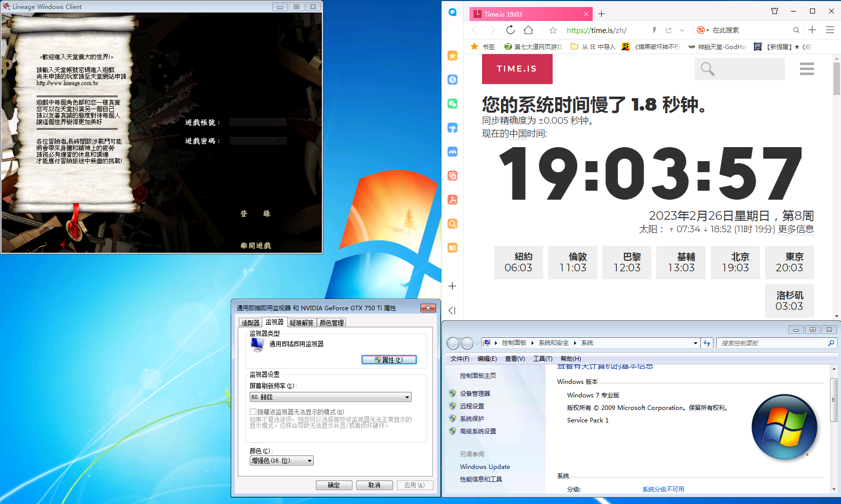Image resolution: width=841 pixels, height=504 pixels.
Task: Expand the 控制面板 breadcrumb arrow
Action: (x=533, y=343)
